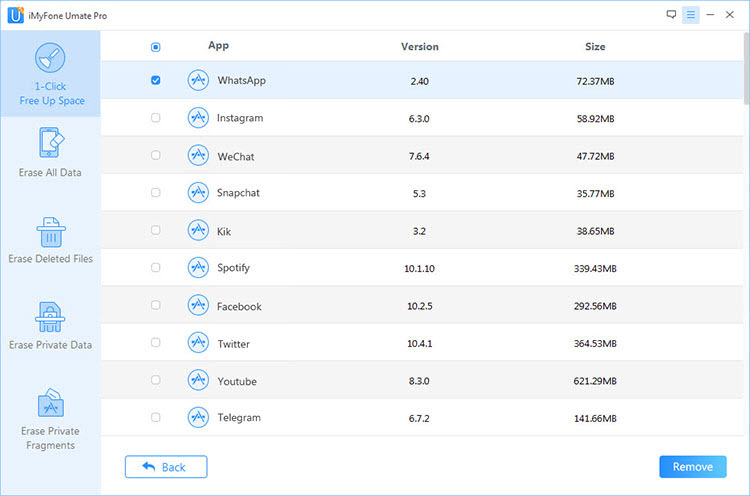Uncheck the WhatsApp checkbox

[155, 80]
